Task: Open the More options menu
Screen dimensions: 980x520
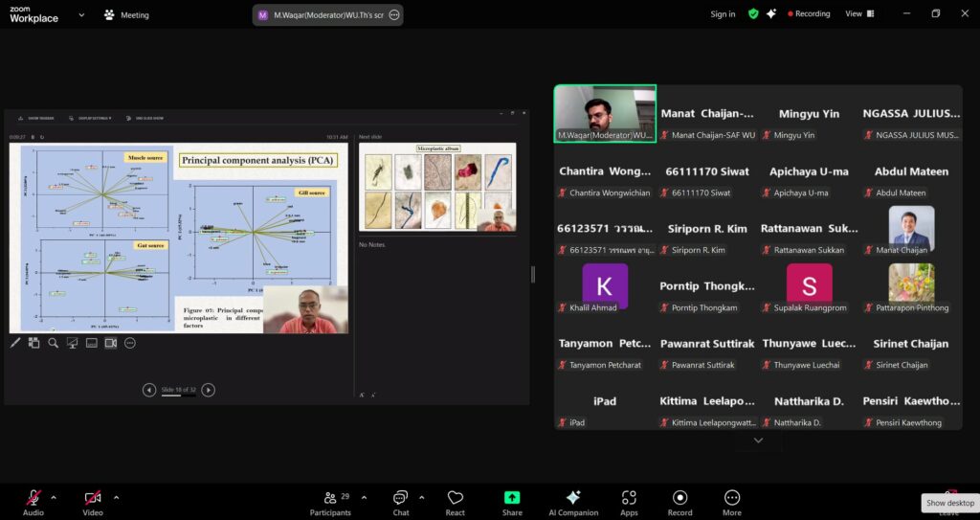Action: click(732, 502)
